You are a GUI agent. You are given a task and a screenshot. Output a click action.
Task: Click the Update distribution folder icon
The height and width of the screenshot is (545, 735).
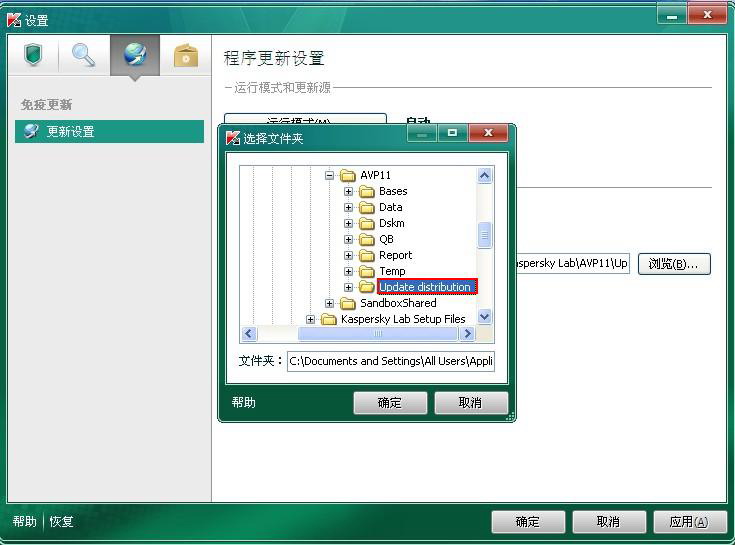coord(367,287)
